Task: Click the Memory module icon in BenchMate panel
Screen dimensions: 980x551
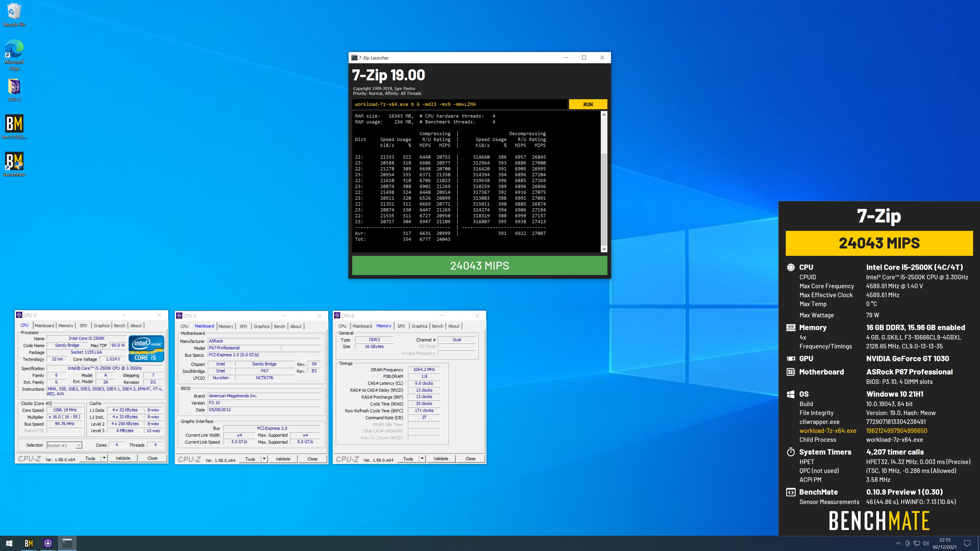Action: point(791,327)
